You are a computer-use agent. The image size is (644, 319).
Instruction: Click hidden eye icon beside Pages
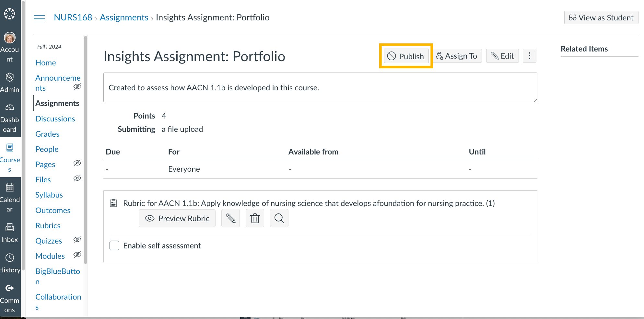(77, 163)
